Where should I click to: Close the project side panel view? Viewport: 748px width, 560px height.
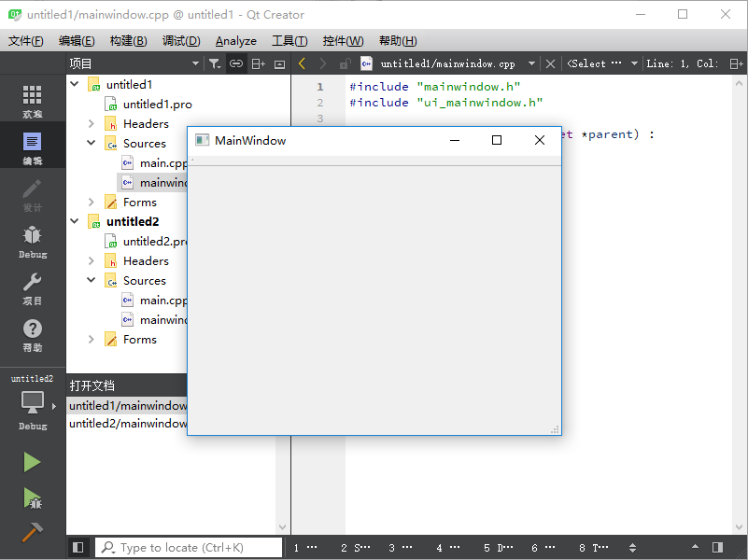(279, 63)
